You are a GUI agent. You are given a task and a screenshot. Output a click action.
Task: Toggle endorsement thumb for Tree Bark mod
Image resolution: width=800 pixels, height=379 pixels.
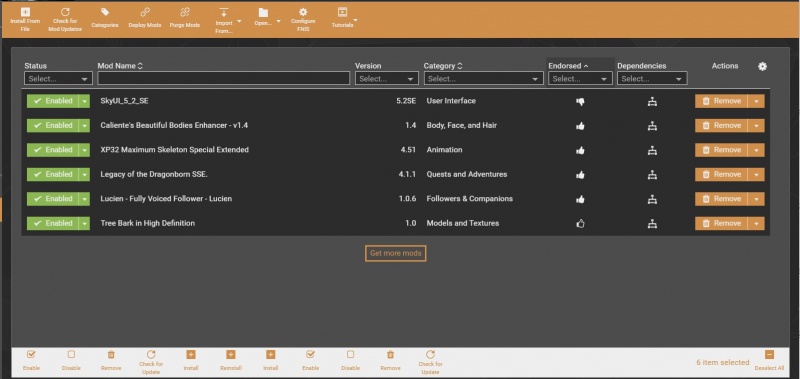coord(580,223)
